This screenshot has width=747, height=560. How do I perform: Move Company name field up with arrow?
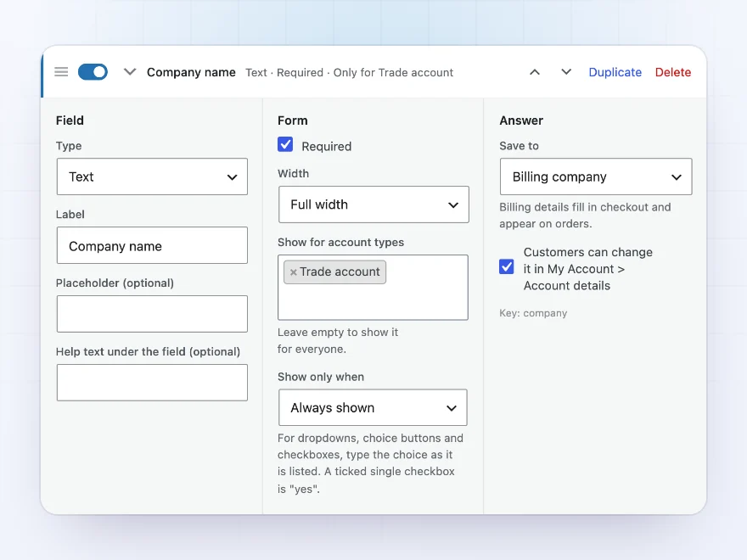(x=535, y=72)
